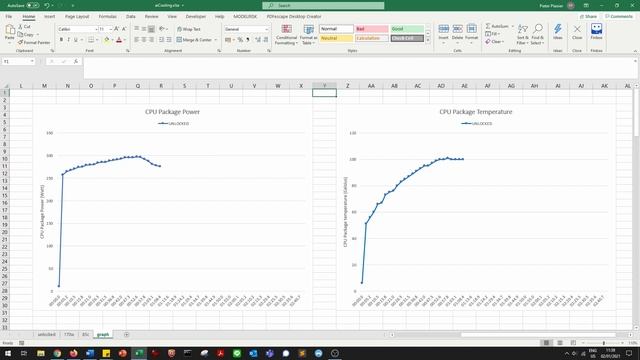
Task: Expand the AutoSum dropdown arrow
Action: tap(513, 26)
